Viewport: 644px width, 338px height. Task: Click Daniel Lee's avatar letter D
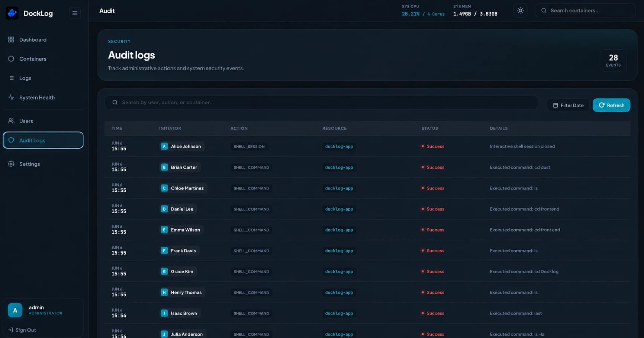point(164,209)
